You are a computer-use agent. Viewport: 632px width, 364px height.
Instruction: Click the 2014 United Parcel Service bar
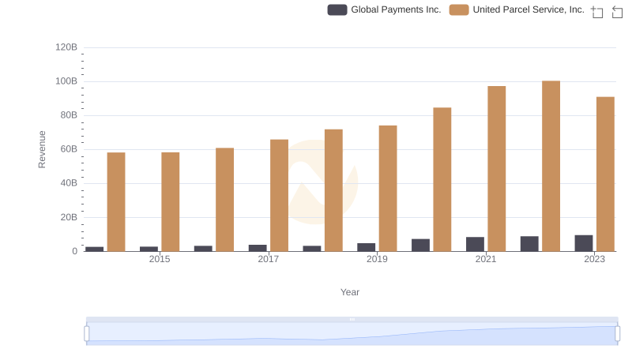click(116, 201)
